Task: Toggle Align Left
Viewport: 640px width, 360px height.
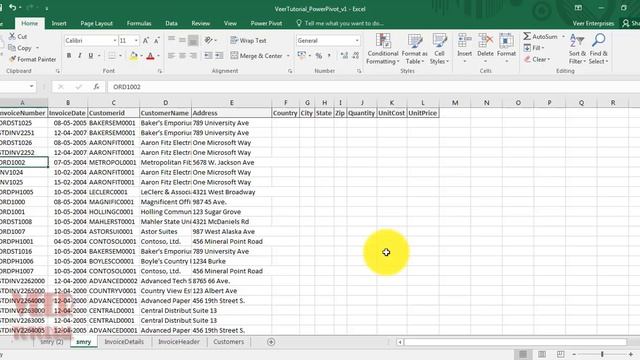Action: pyautogui.click(x=171, y=56)
